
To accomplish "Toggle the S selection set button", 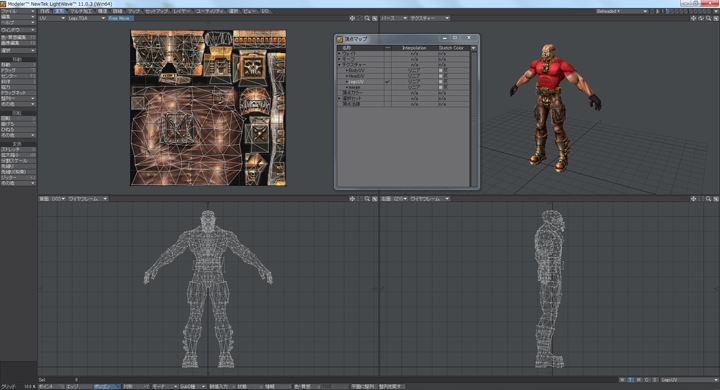I will coord(655,380).
